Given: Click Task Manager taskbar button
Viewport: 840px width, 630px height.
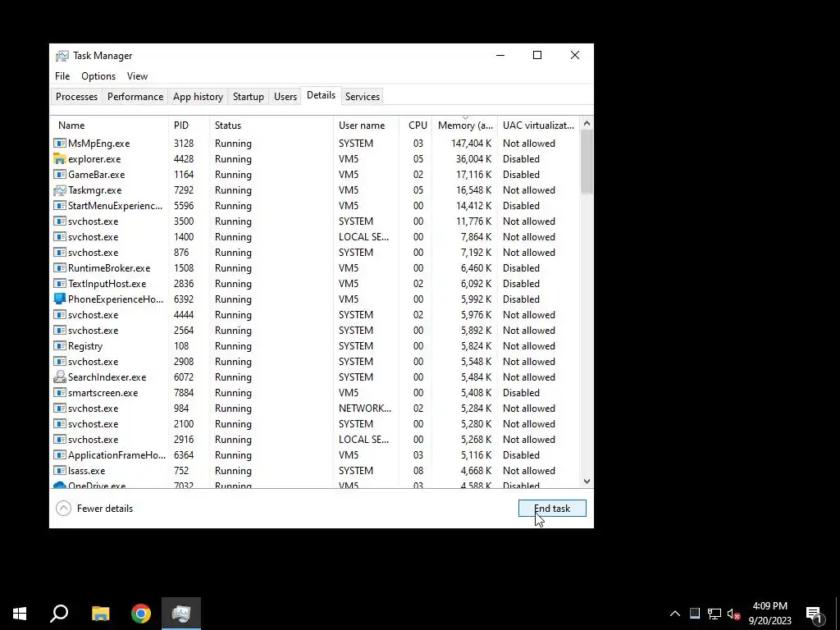Looking at the screenshot, I should (x=181, y=614).
